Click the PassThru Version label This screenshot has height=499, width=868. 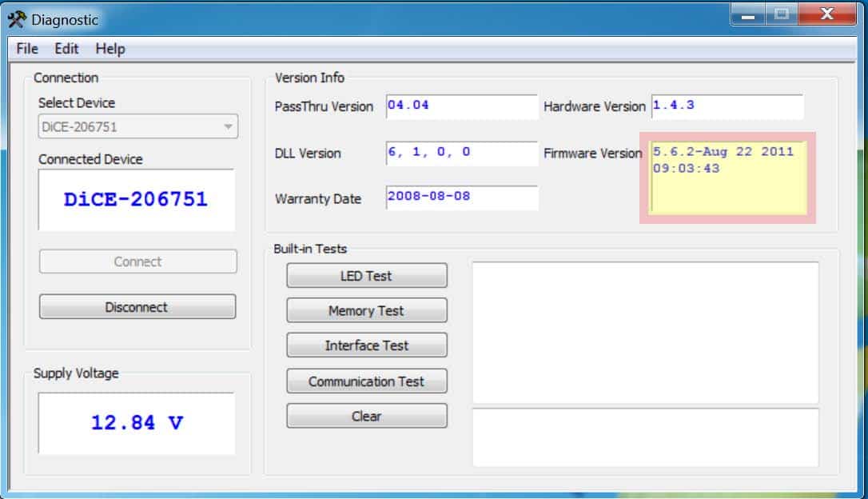(324, 106)
